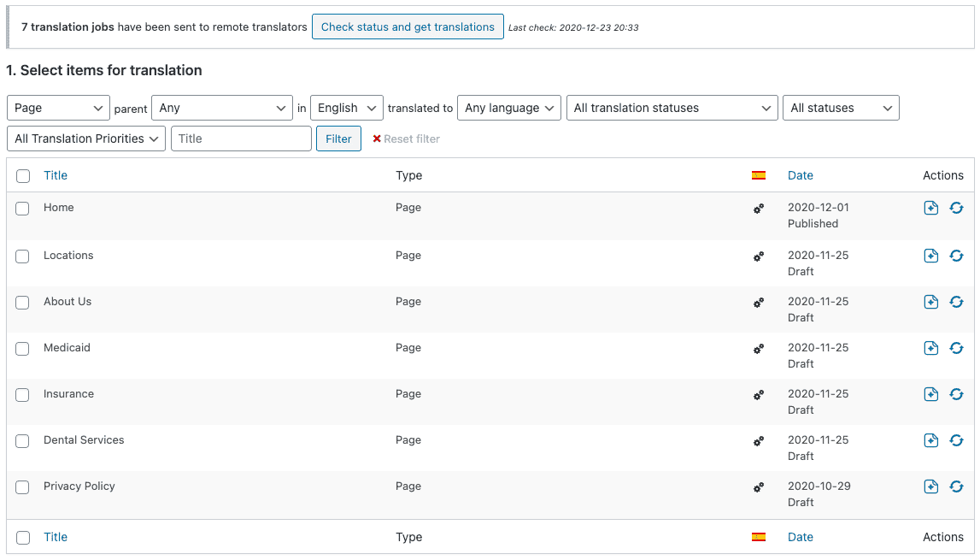Image resolution: width=980 pixels, height=560 pixels.
Task: Open the English source language dropdown
Action: (x=346, y=108)
